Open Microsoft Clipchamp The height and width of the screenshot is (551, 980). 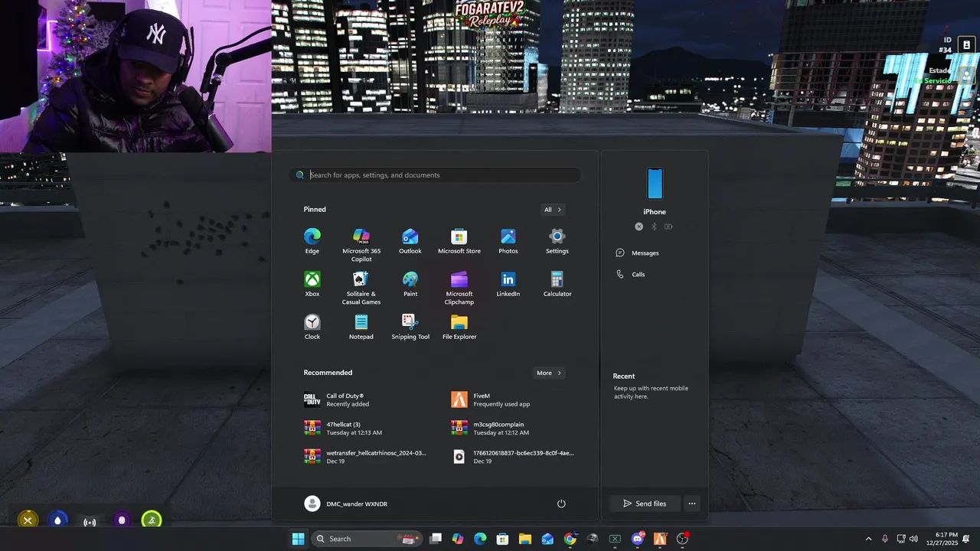[x=459, y=288]
